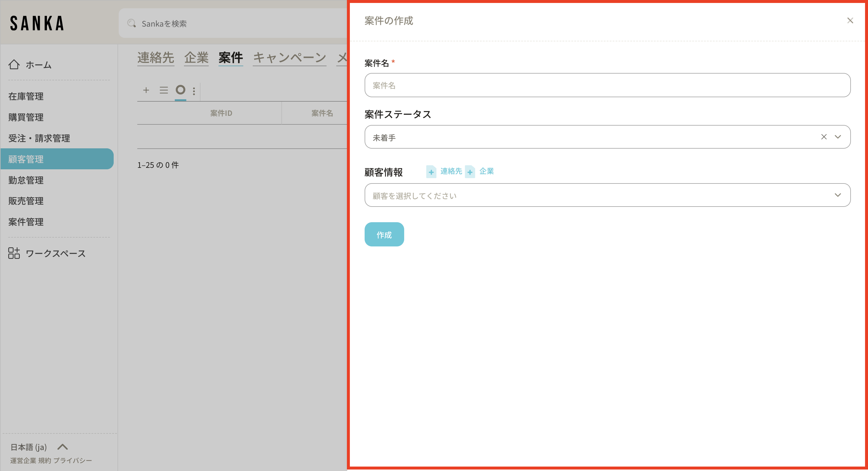The image size is (868, 471).
Task: Click the search magnifier icon
Action: 131,23
